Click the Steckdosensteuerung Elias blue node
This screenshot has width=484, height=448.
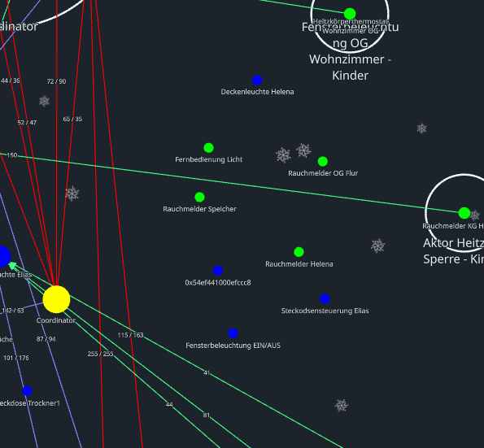click(325, 298)
